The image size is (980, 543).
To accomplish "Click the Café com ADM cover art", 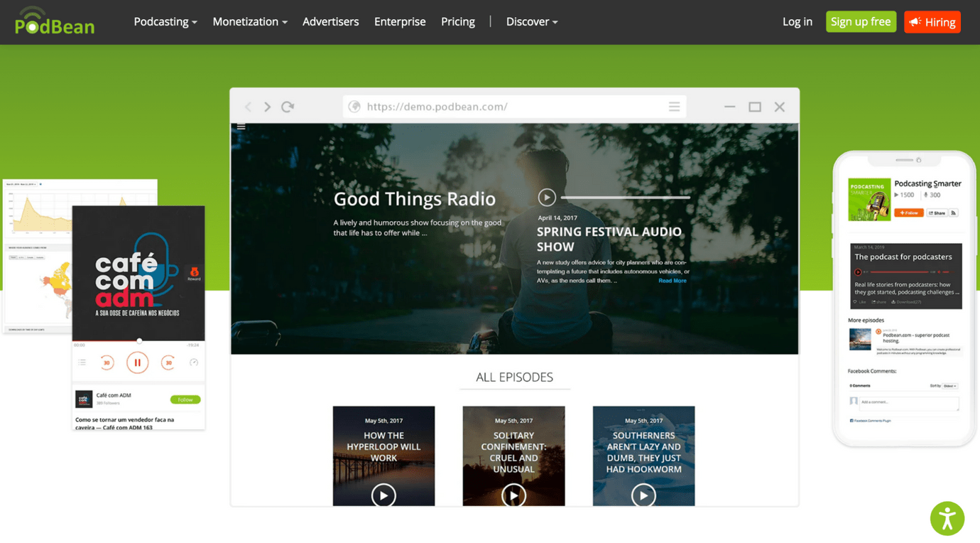I will coord(138,274).
